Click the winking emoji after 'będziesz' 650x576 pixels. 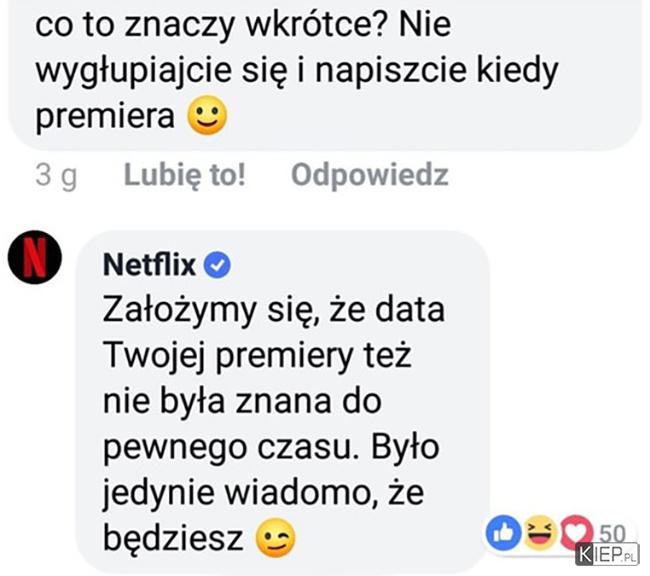(276, 538)
